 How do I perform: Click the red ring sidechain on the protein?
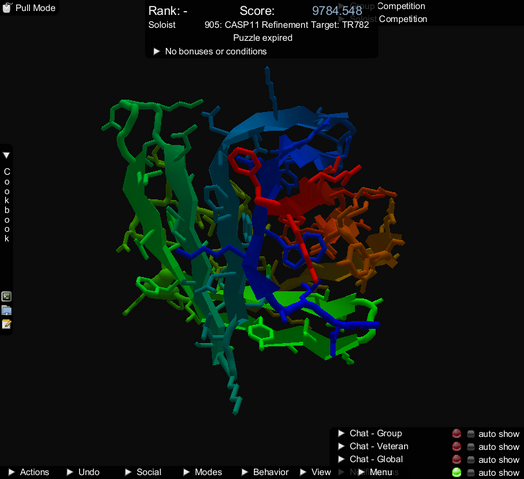[x=244, y=161]
